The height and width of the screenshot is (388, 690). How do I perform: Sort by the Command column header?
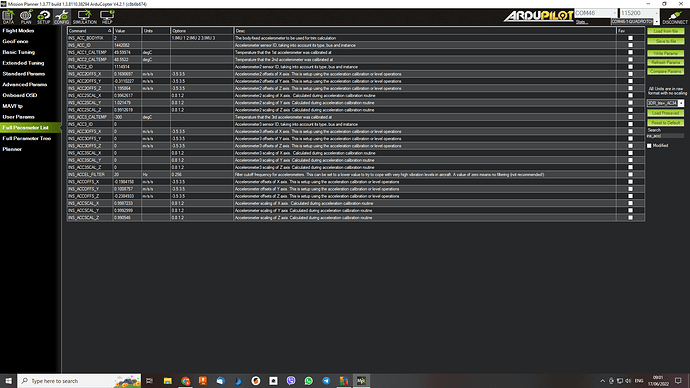[90, 31]
